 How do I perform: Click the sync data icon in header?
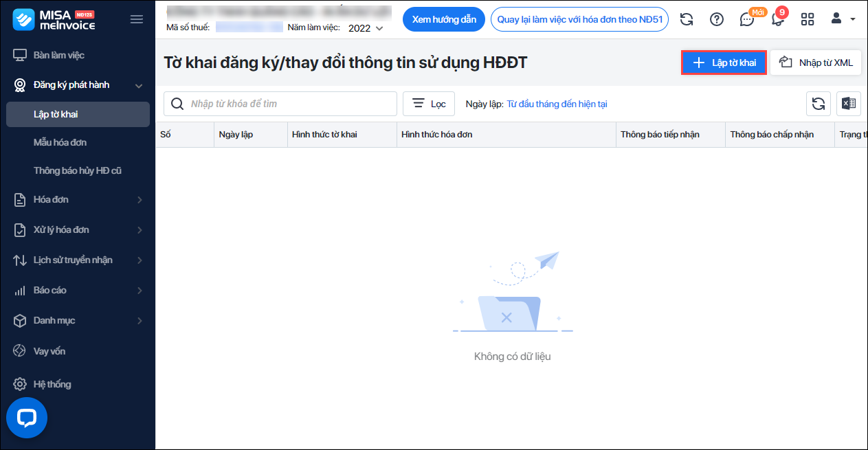pyautogui.click(x=686, y=19)
